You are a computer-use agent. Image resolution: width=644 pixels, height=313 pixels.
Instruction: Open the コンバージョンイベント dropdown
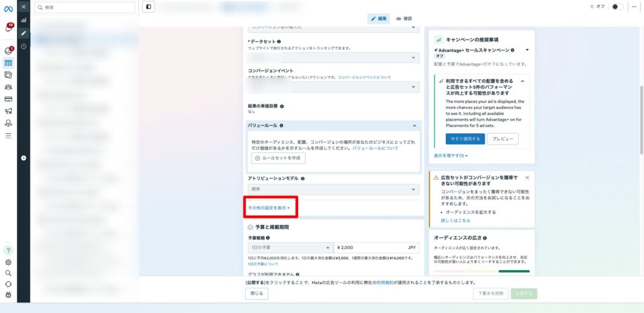coord(333,87)
